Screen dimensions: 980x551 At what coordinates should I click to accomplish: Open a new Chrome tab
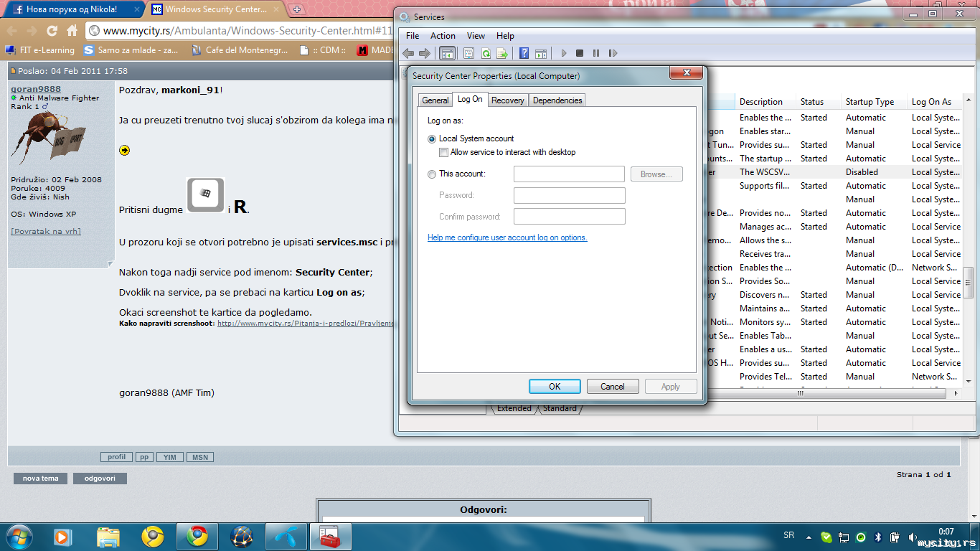tap(297, 9)
